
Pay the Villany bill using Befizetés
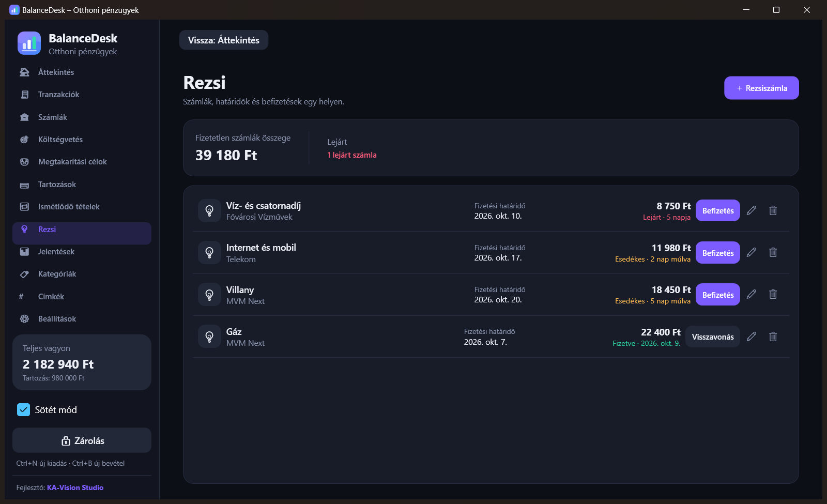click(718, 295)
